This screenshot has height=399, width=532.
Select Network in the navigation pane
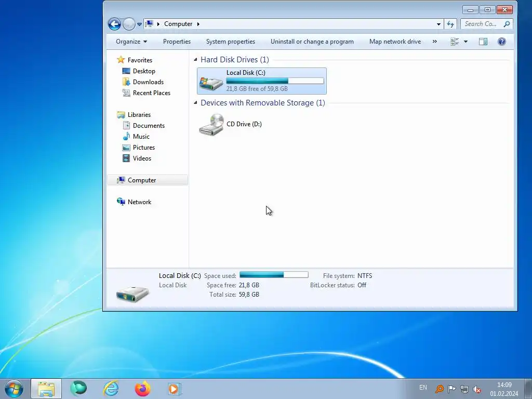139,202
